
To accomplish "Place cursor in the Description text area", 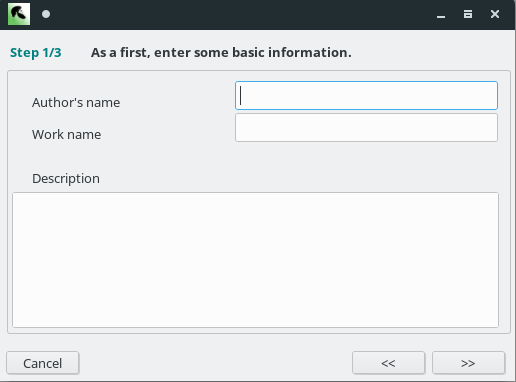I will [255, 260].
